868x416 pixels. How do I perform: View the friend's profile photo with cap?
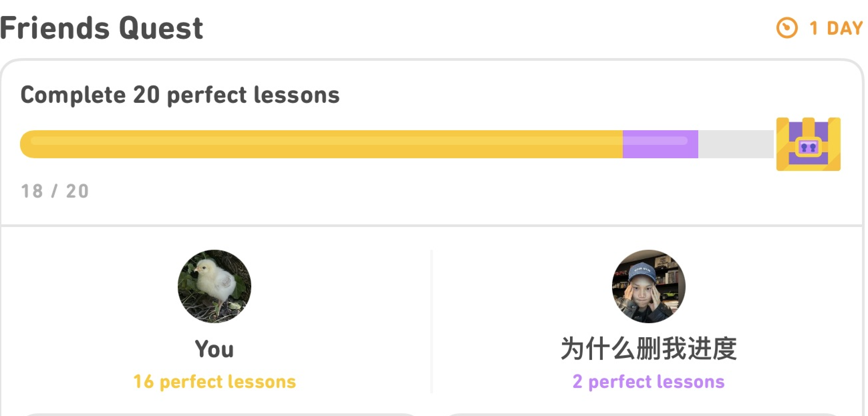(648, 286)
